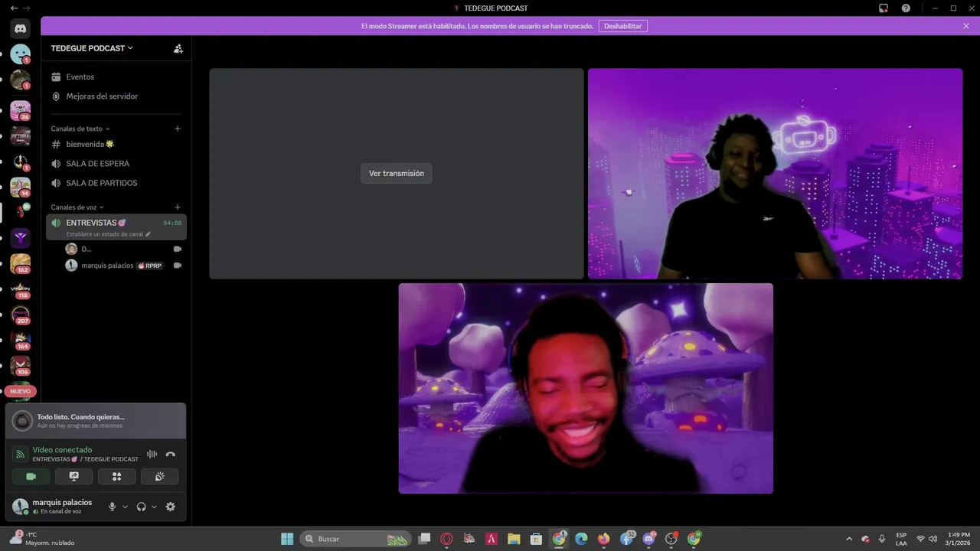Open audio output options chevron
This screenshot has height=551, width=980.
(154, 507)
